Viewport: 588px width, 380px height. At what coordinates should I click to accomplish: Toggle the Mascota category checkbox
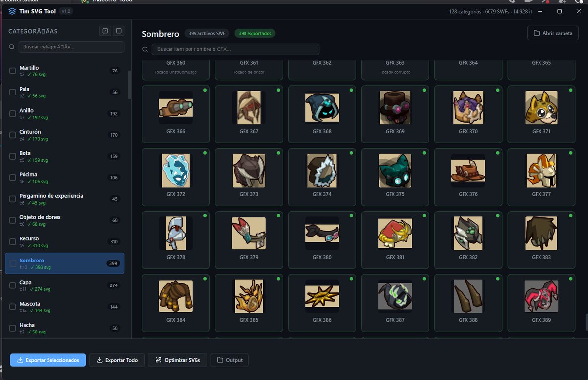coord(13,307)
